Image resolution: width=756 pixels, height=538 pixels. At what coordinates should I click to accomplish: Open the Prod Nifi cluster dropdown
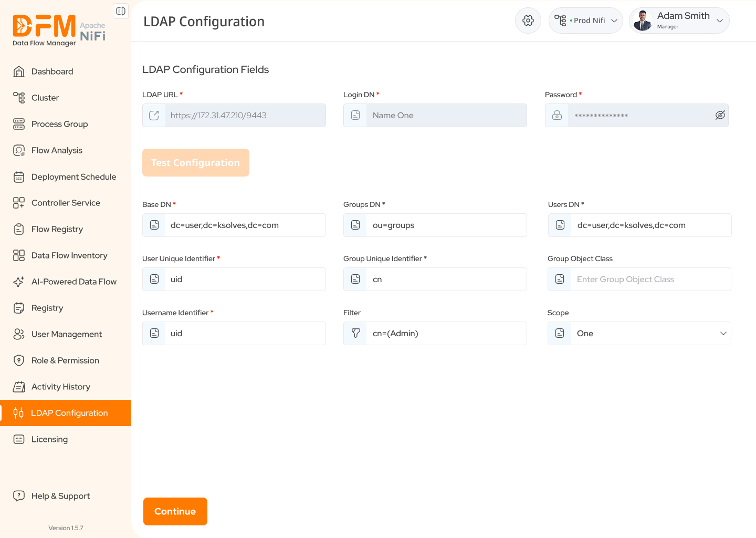(x=586, y=20)
